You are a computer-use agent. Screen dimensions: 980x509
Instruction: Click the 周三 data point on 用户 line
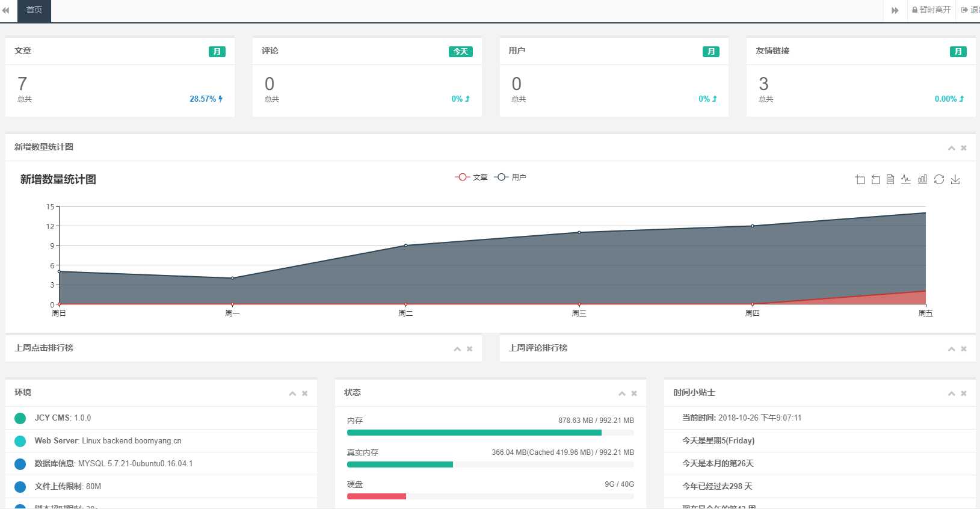pyautogui.click(x=579, y=232)
